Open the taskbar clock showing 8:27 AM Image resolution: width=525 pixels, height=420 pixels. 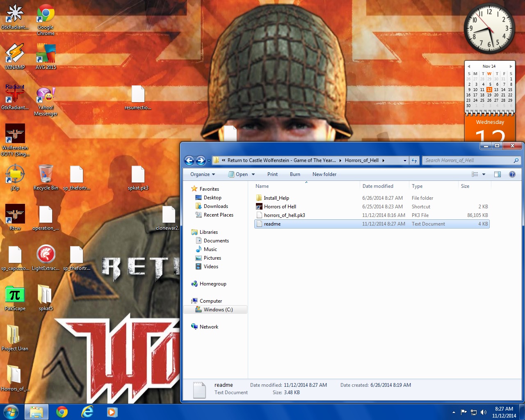coord(504,412)
